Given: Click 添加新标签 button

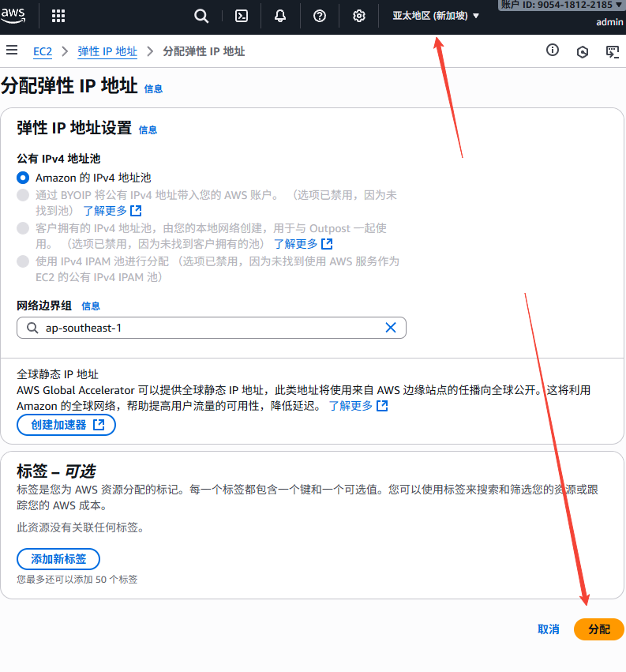Looking at the screenshot, I should pos(58,559).
